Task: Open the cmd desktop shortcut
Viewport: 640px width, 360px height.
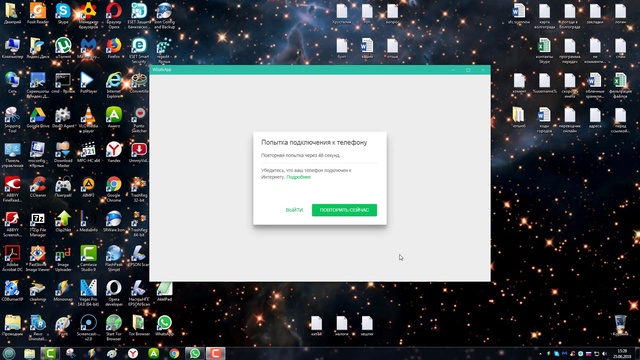Action: 63,83
